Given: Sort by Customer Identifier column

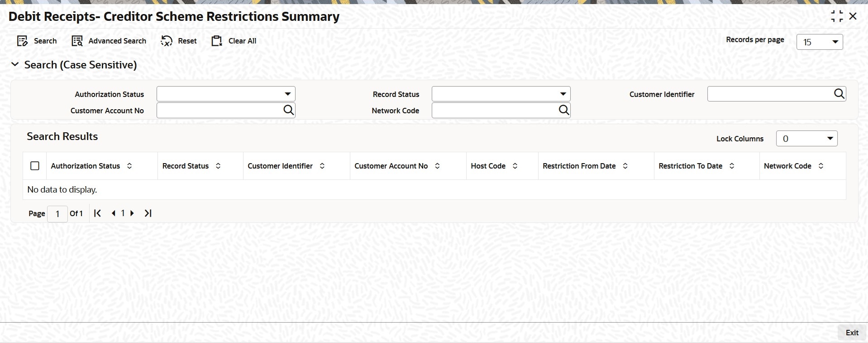Looking at the screenshot, I should pyautogui.click(x=322, y=166).
